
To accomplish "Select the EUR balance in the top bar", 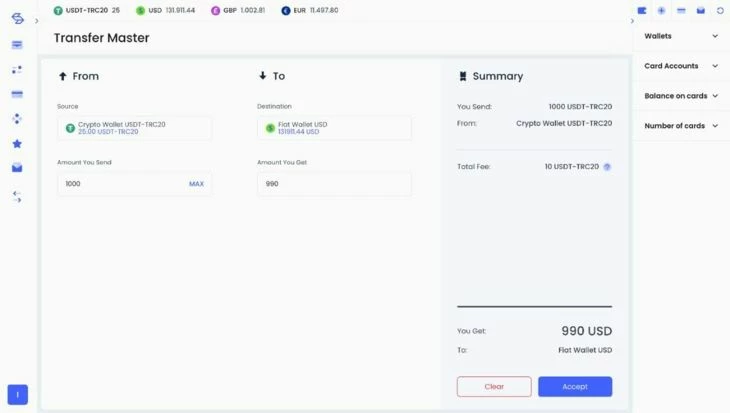I will [310, 10].
